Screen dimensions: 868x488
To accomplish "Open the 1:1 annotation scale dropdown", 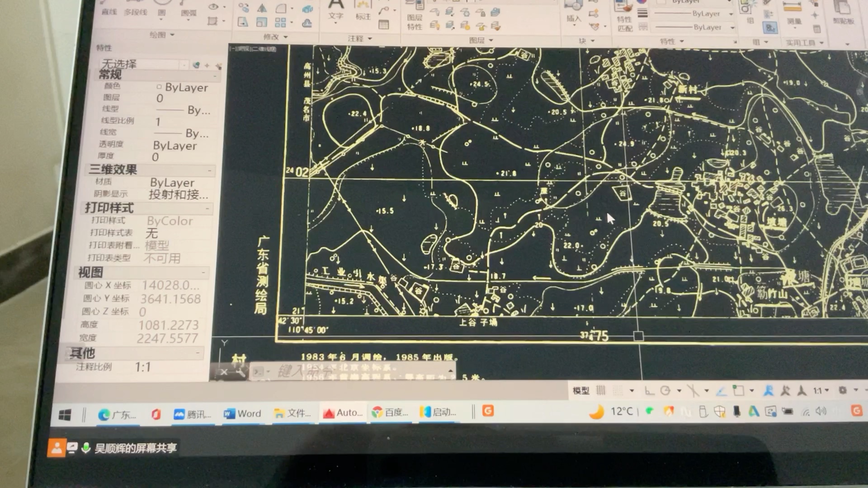I will tap(821, 390).
